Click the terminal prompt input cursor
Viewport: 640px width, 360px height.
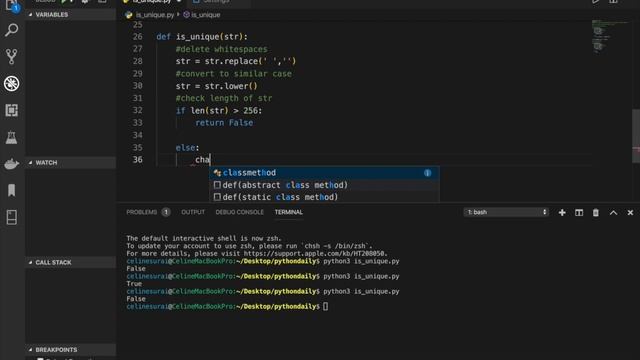(325, 307)
